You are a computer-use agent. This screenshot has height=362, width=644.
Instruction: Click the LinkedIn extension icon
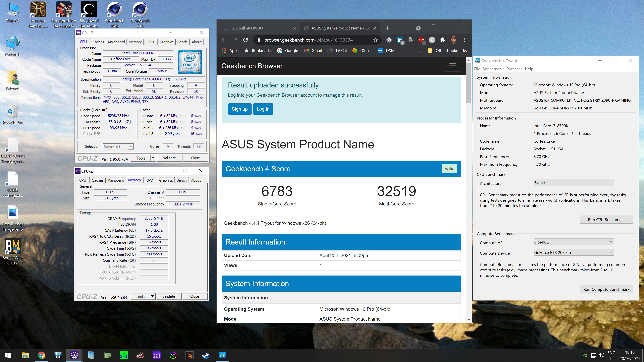(x=400, y=40)
